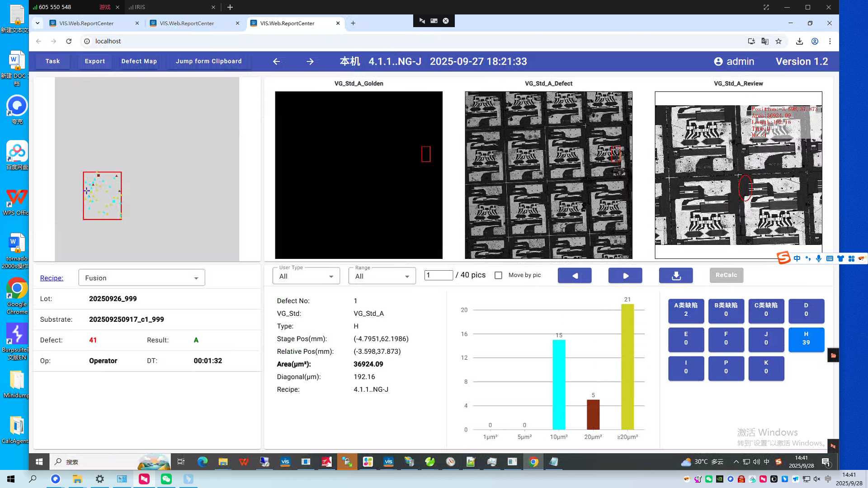Viewport: 868px width, 488px height.
Task: Click the next picture blue button
Action: [625, 276]
